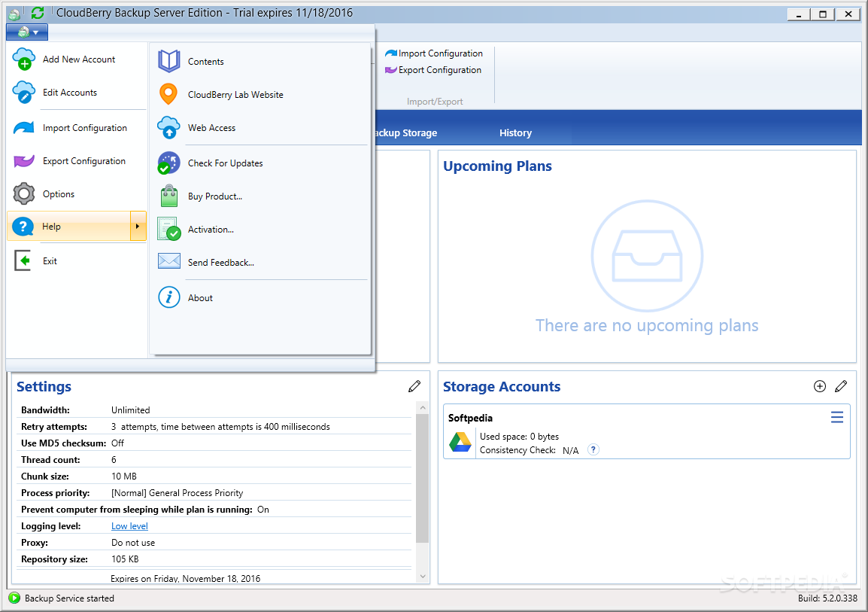Click the About info icon
868x612 pixels.
[168, 297]
